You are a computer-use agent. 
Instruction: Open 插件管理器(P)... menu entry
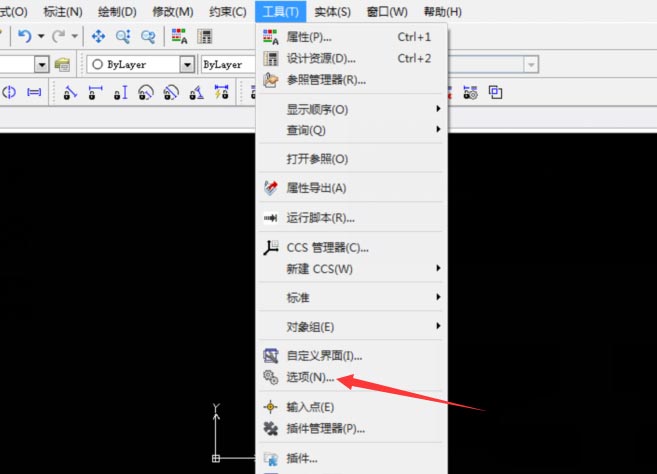pos(352,428)
